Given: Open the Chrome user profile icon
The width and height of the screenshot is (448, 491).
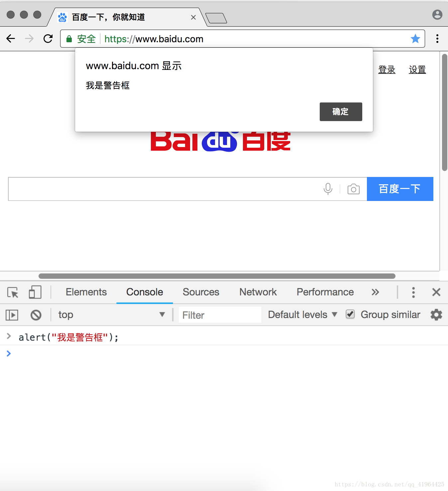Looking at the screenshot, I should (437, 15).
